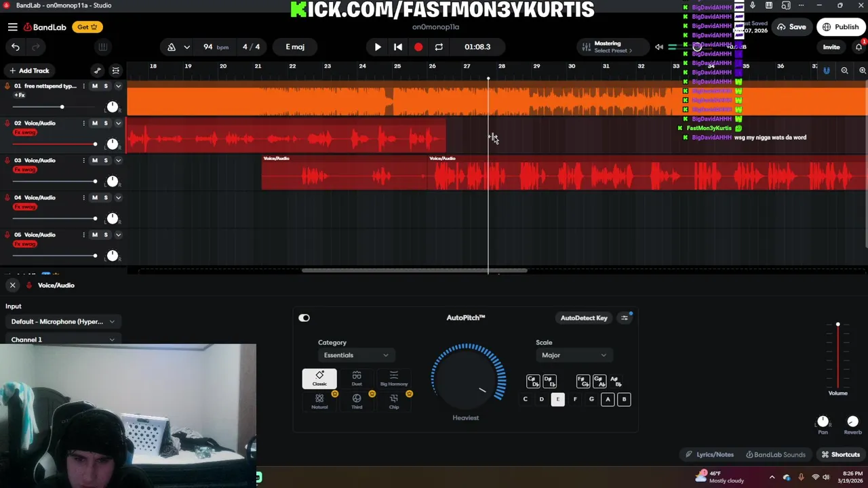Open the hamburger main menu
The width and height of the screenshot is (868, 488).
13,27
